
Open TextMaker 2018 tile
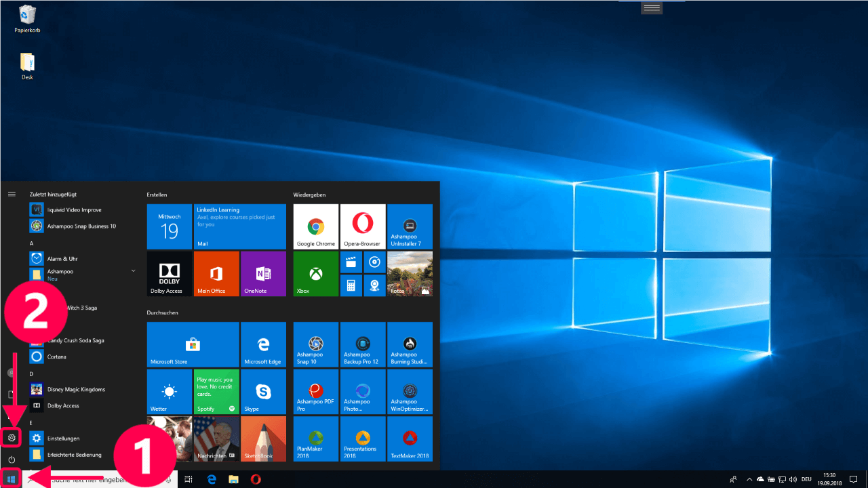tap(410, 439)
